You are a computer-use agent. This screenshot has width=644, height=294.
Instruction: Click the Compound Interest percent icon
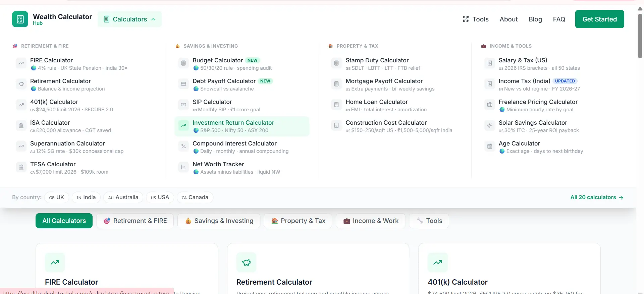pyautogui.click(x=183, y=146)
